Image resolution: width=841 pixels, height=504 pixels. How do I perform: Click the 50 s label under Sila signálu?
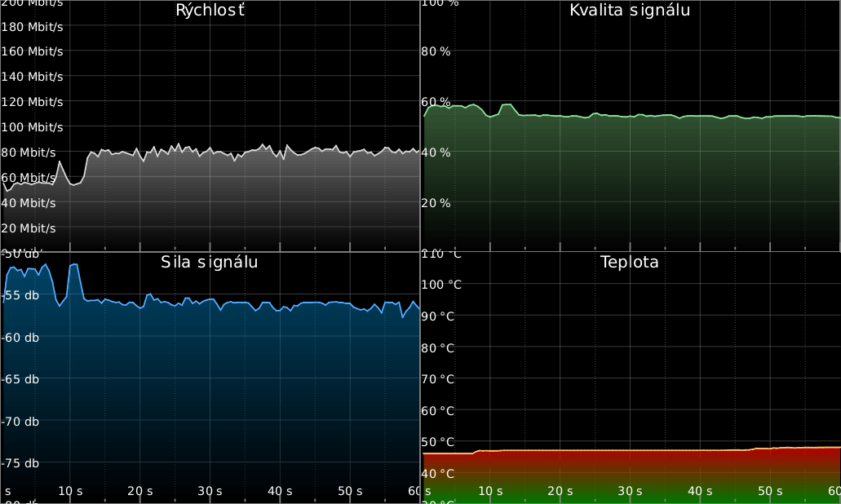coord(350,491)
